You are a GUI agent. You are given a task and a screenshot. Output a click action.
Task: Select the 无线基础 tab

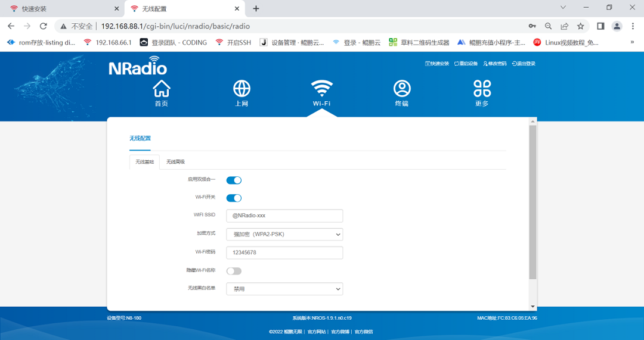(x=144, y=162)
